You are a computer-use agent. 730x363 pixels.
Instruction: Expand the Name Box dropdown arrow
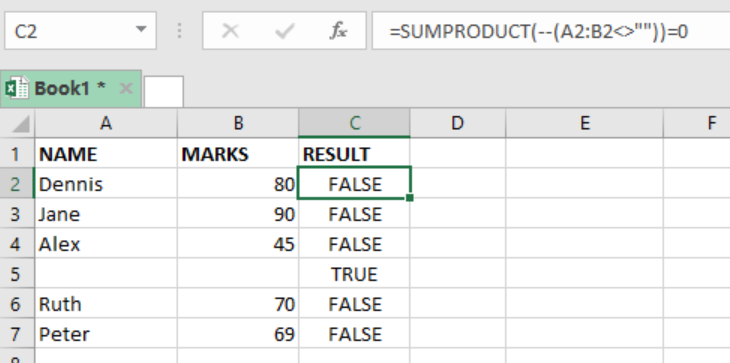141,30
